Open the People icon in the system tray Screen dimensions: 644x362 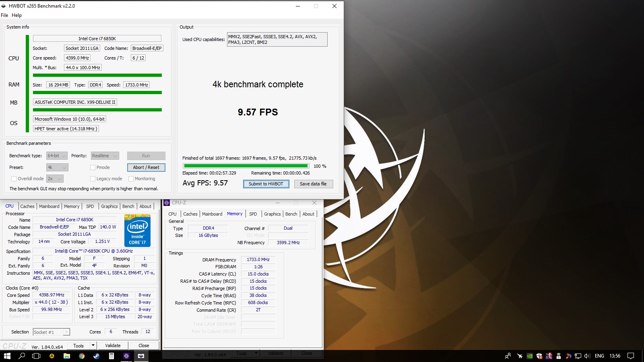pyautogui.click(x=508, y=356)
